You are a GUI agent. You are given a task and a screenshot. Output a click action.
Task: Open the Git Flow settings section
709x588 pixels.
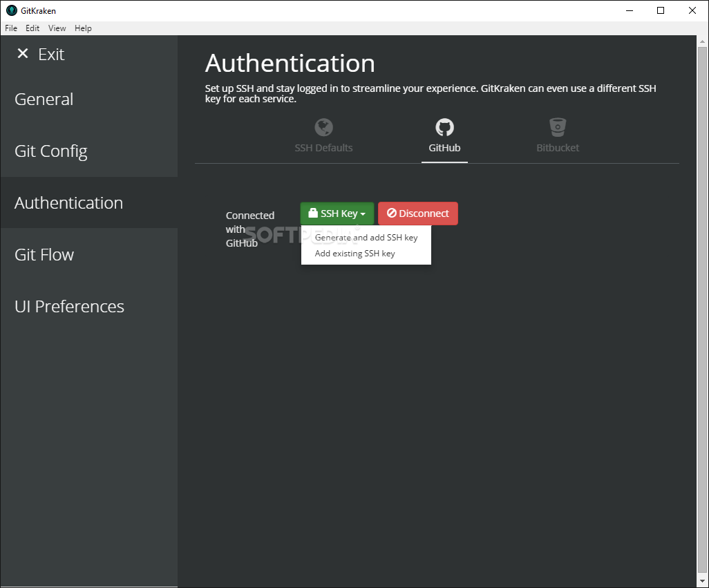88,254
